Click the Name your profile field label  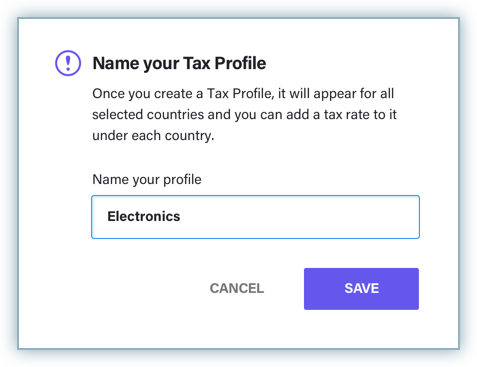click(147, 179)
